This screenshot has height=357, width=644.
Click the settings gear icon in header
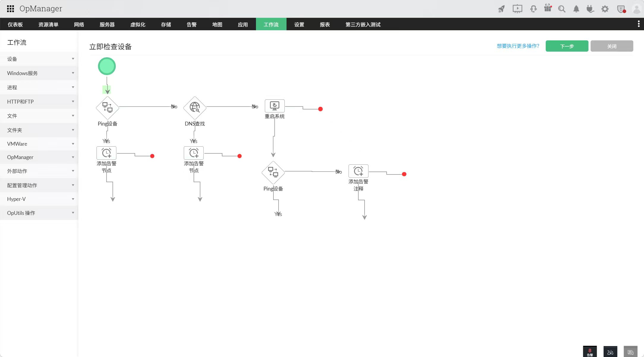click(x=605, y=9)
